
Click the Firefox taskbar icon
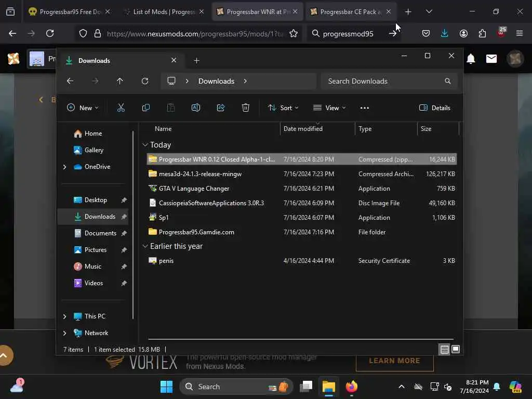pos(352,387)
